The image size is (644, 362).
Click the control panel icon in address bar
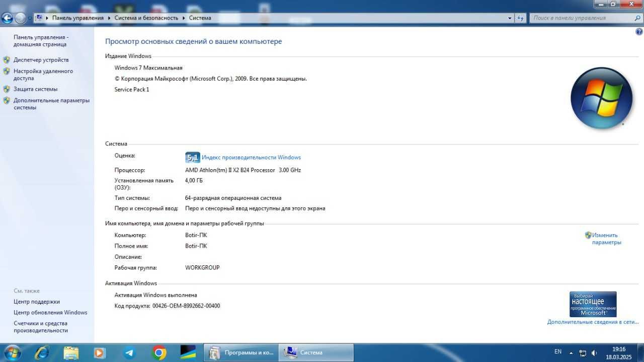coord(39,18)
